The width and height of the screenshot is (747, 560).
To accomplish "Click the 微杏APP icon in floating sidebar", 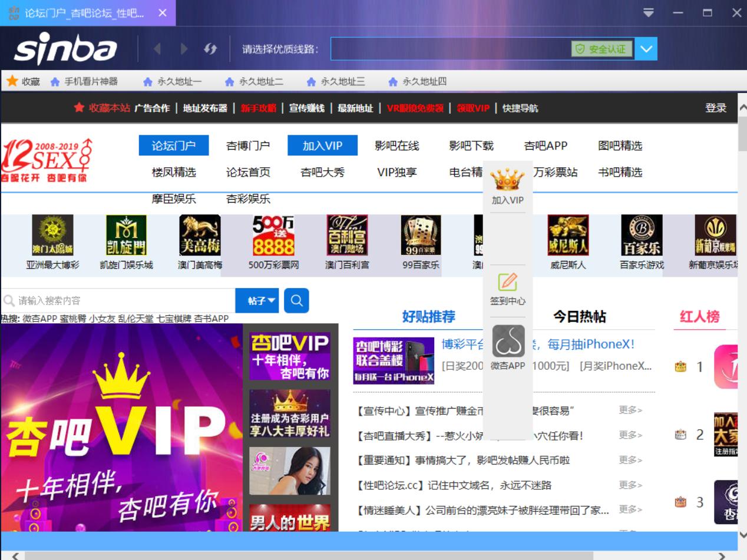I will click(x=508, y=342).
